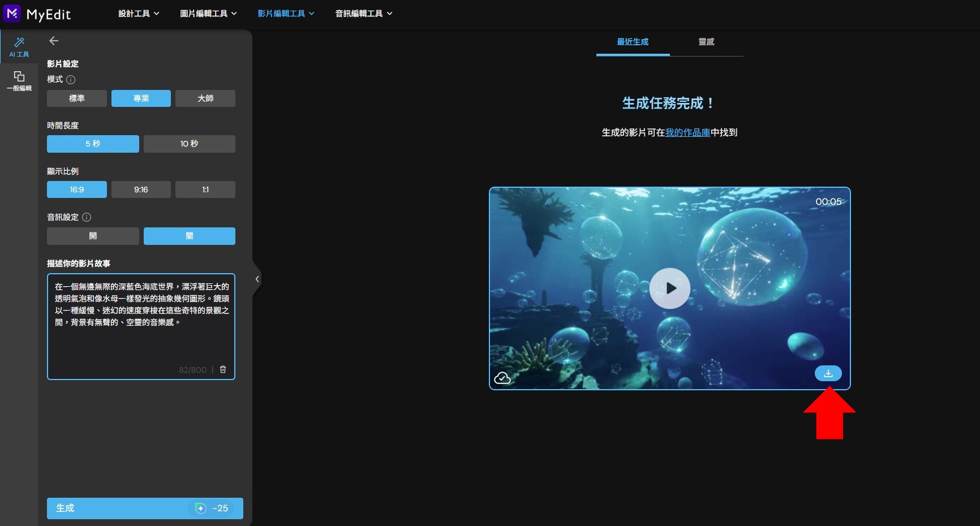Collapse the settings panel with the chevron
Screen dimensions: 980x526
coord(257,279)
